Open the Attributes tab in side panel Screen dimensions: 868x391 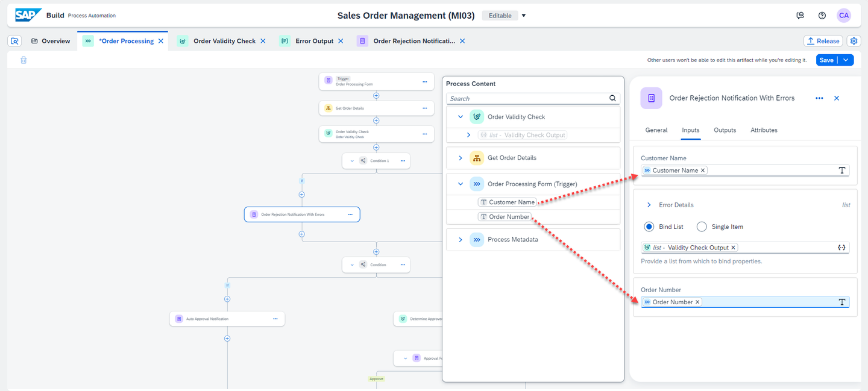tap(764, 130)
